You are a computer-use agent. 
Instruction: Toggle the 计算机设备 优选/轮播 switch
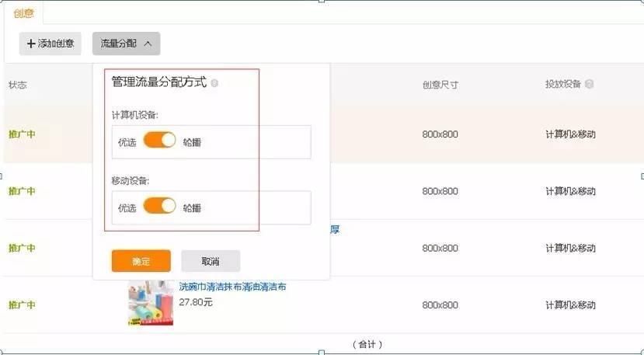click(159, 140)
